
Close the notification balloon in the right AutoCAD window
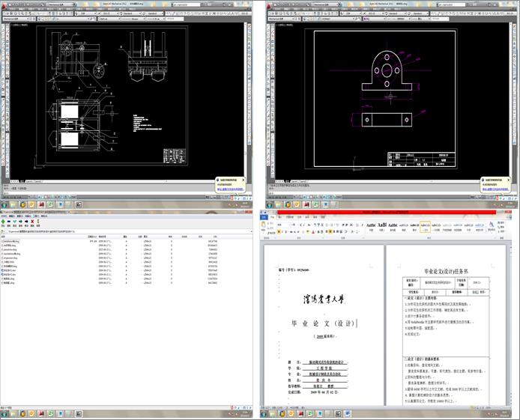[509, 180]
